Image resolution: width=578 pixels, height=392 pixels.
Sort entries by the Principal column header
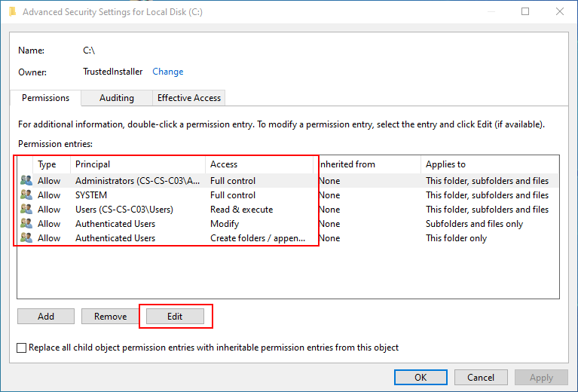pyautogui.click(x=137, y=164)
